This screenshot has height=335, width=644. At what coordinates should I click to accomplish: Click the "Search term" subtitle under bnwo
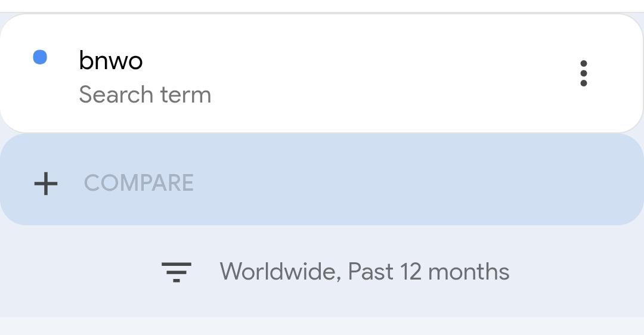coord(145,95)
